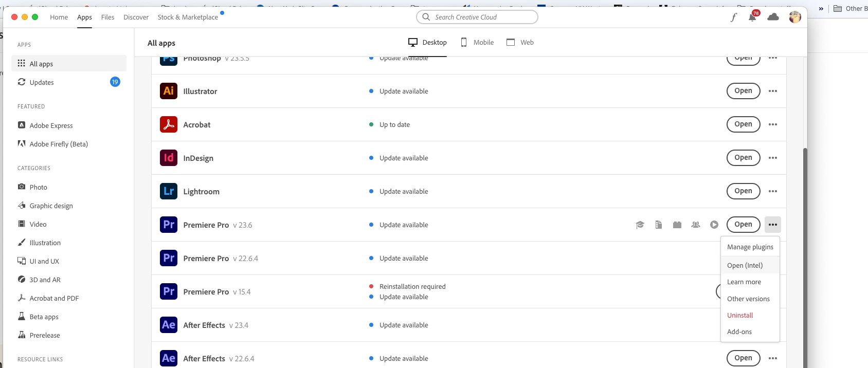Choose Other versions from the menu

[750, 299]
